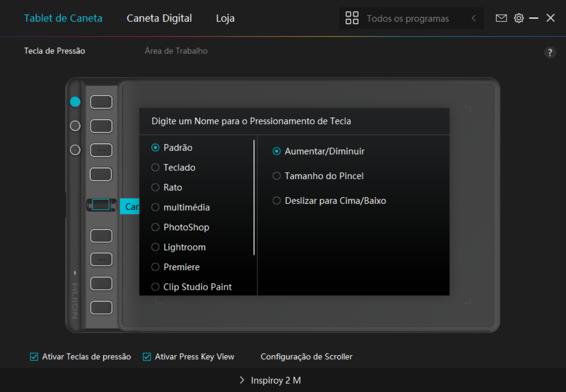This screenshot has width=566, height=392.
Task: Select the highlighted scroller key on tablet
Action: coord(101,205)
